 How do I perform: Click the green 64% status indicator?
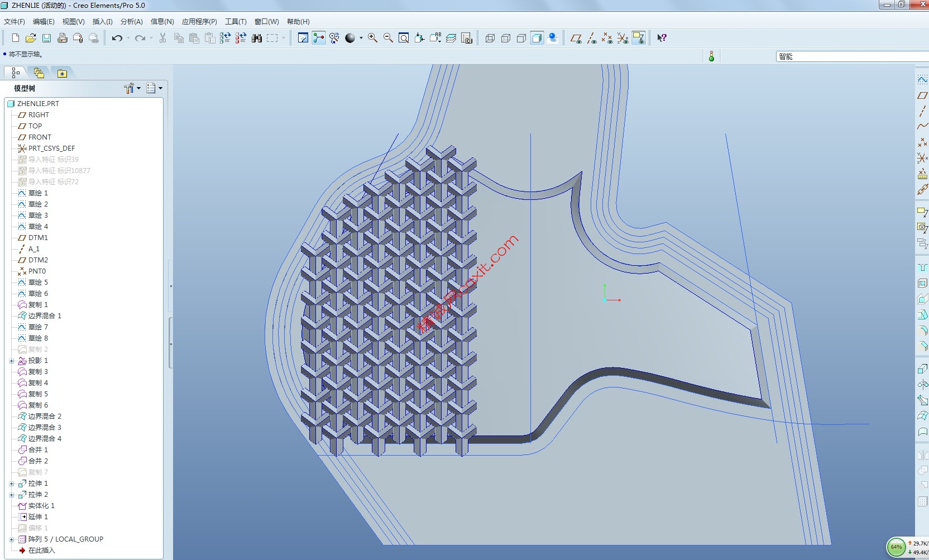896,547
